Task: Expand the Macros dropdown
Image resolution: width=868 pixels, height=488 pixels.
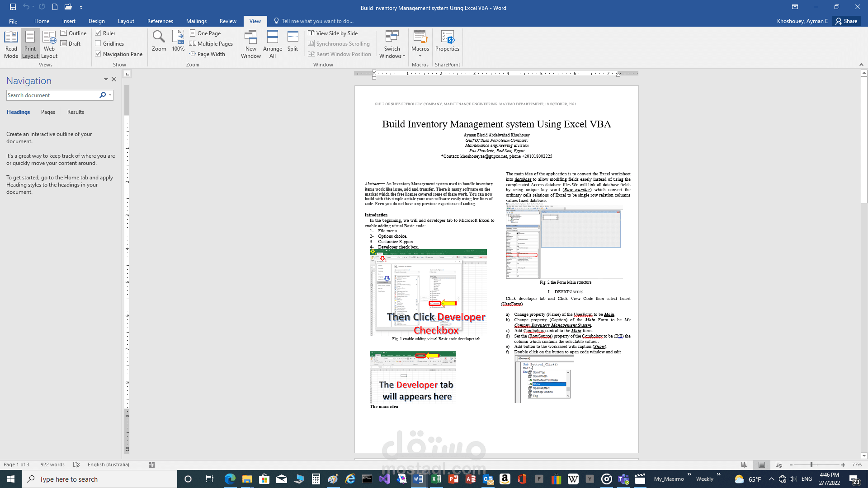Action: [x=420, y=55]
